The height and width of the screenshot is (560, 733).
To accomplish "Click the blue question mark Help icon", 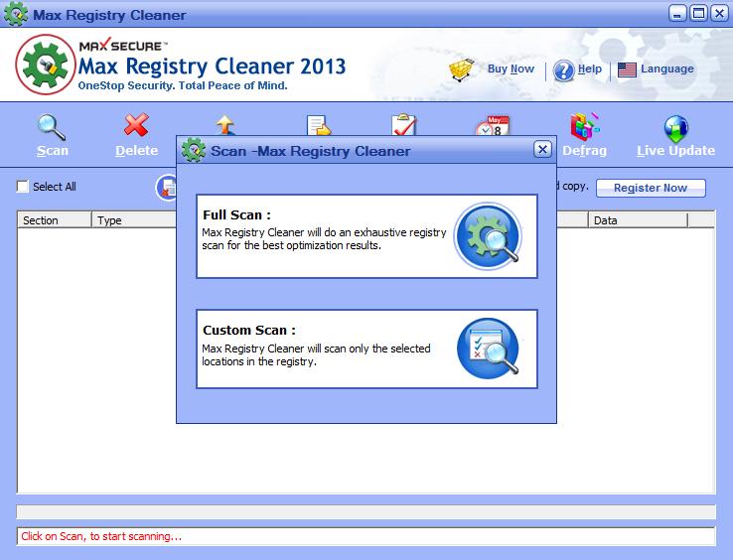I will (563, 71).
